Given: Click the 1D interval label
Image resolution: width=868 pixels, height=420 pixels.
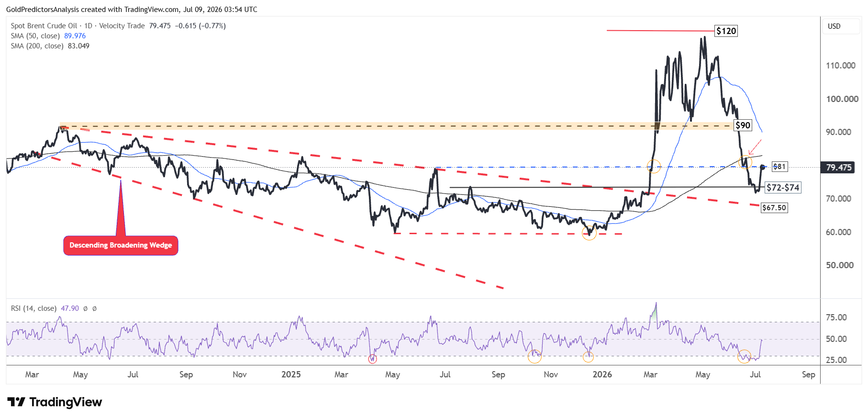Looking at the screenshot, I should point(88,26).
